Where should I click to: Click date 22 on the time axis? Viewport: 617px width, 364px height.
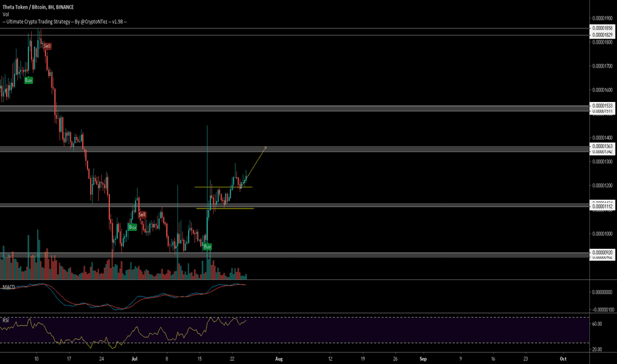(232, 359)
